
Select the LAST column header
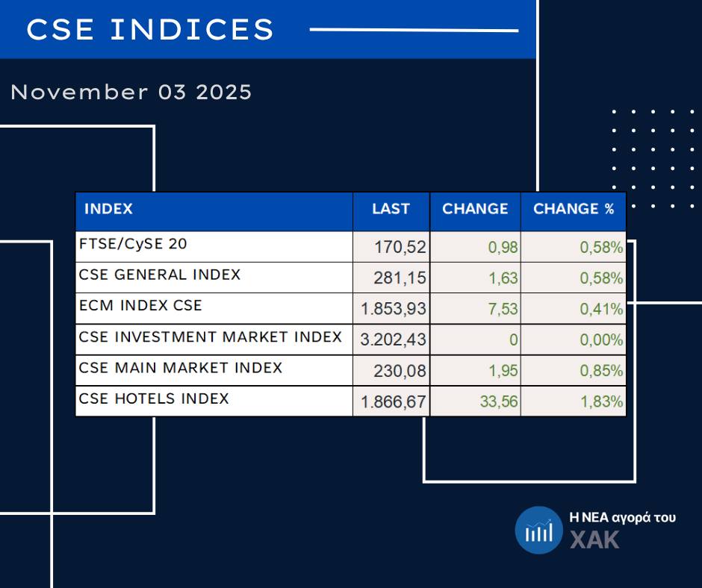391,210
